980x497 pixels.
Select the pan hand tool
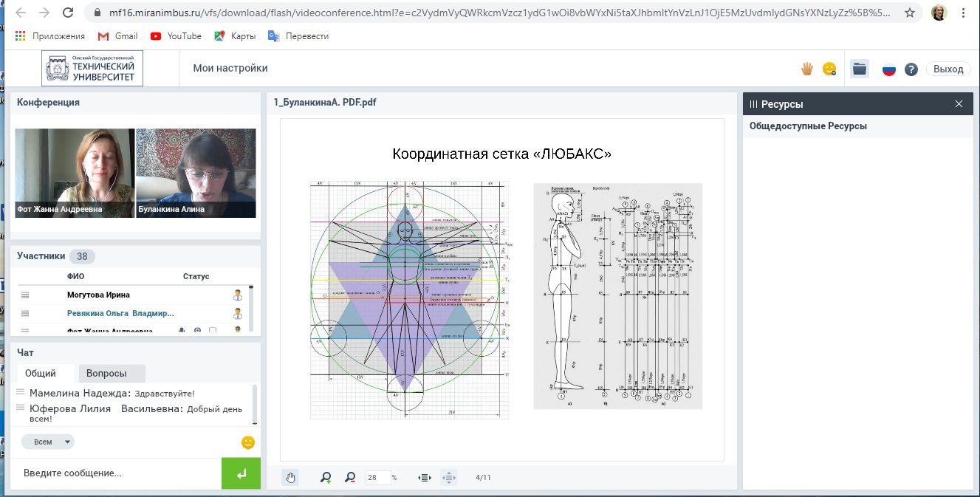click(x=290, y=478)
